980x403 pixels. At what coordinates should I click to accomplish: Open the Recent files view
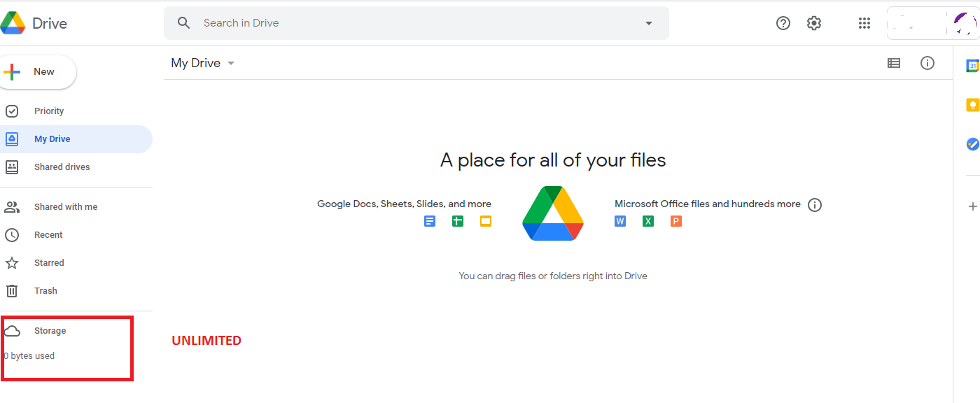[76, 235]
